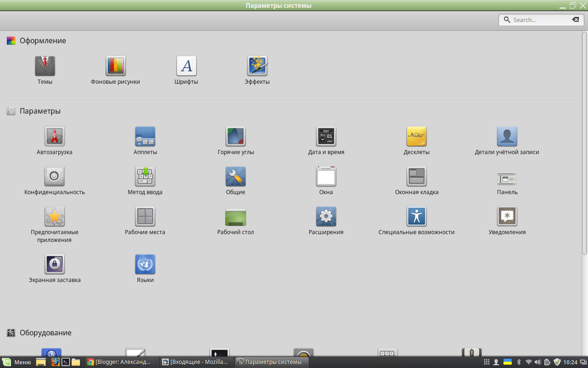Click the Оформление section heading

(x=43, y=40)
